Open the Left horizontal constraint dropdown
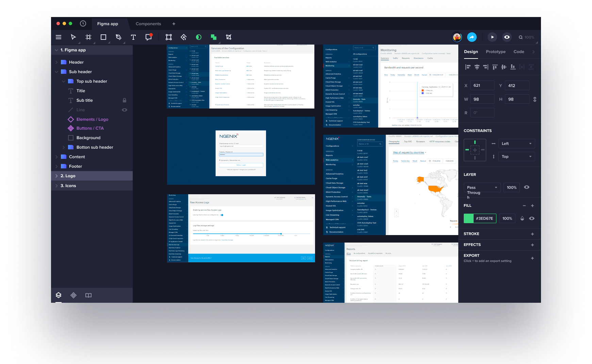The image size is (592, 364). (516, 143)
